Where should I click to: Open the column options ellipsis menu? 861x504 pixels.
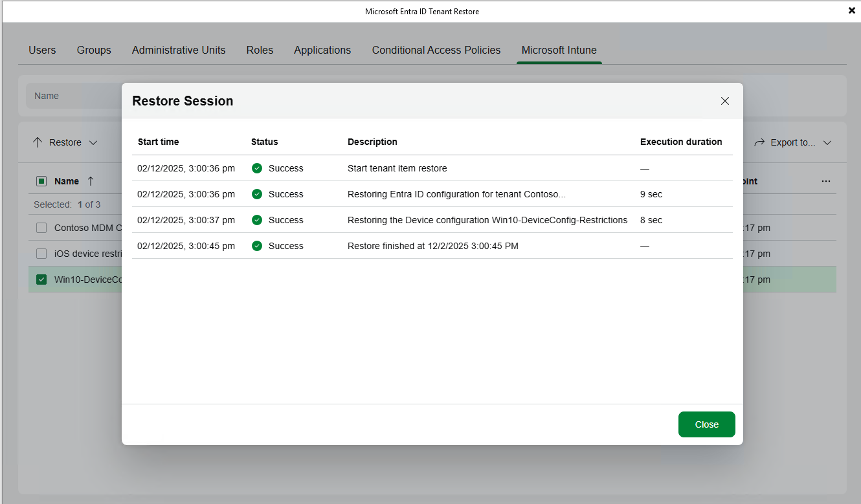[x=825, y=181]
